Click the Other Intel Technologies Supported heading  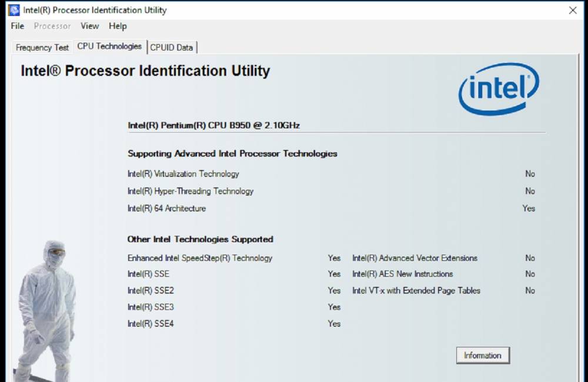click(x=201, y=239)
